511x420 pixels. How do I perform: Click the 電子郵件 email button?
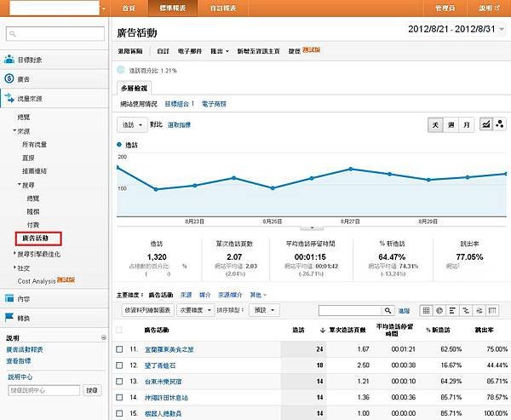[190, 51]
